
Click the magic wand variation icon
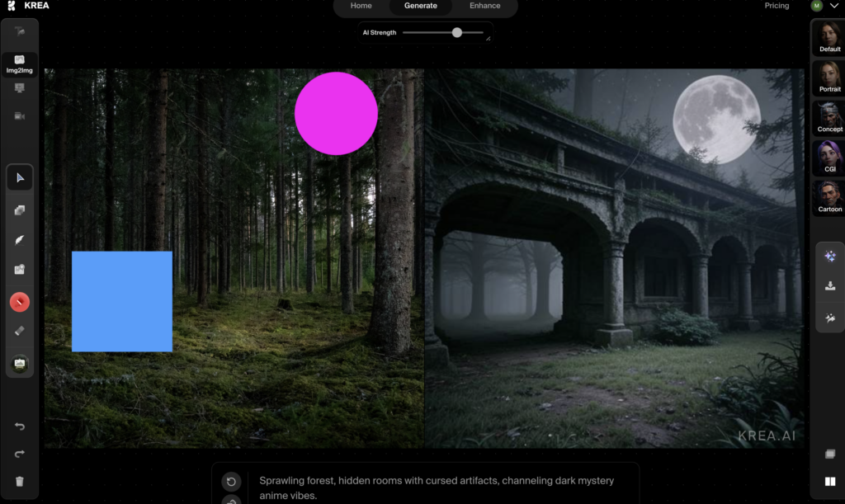830,318
